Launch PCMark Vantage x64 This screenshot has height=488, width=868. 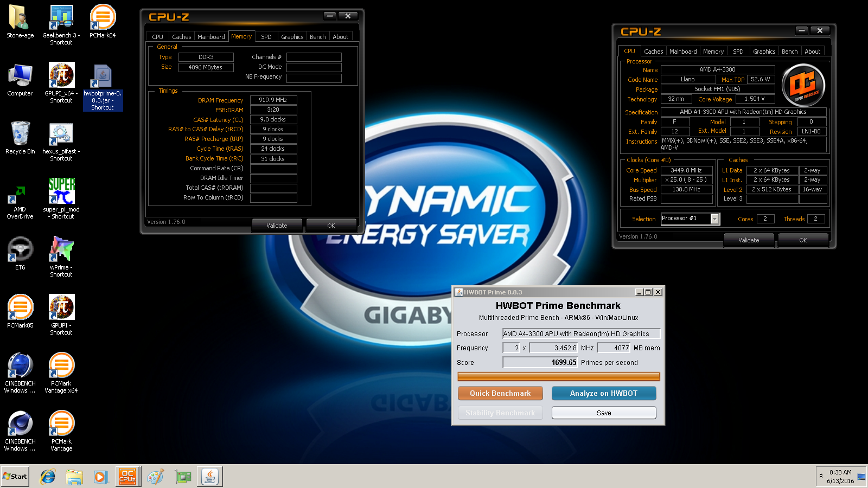(61, 373)
